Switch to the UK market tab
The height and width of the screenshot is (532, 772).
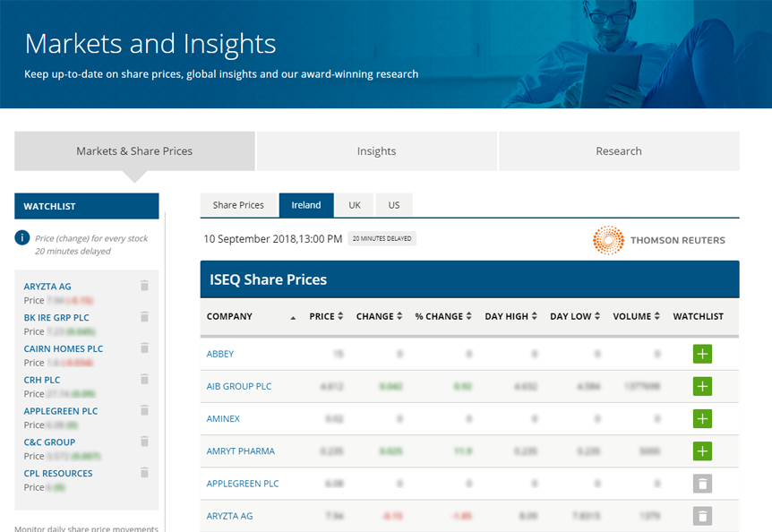355,205
